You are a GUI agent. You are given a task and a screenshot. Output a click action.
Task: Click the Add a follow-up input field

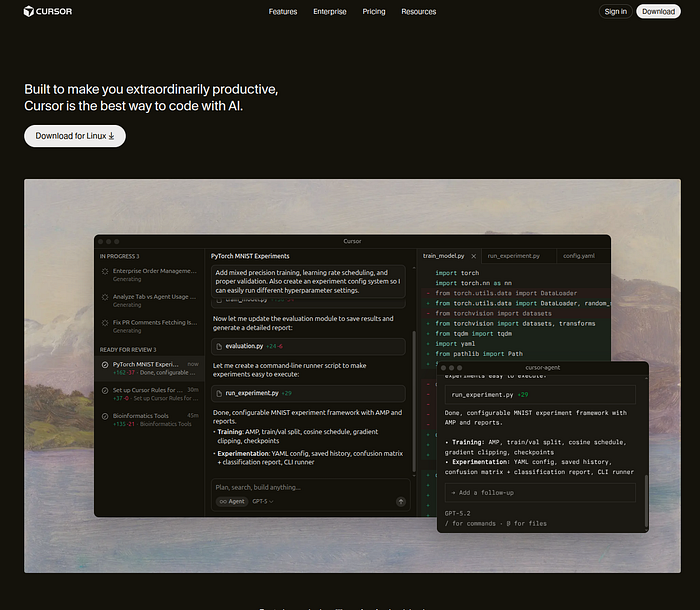(x=540, y=493)
